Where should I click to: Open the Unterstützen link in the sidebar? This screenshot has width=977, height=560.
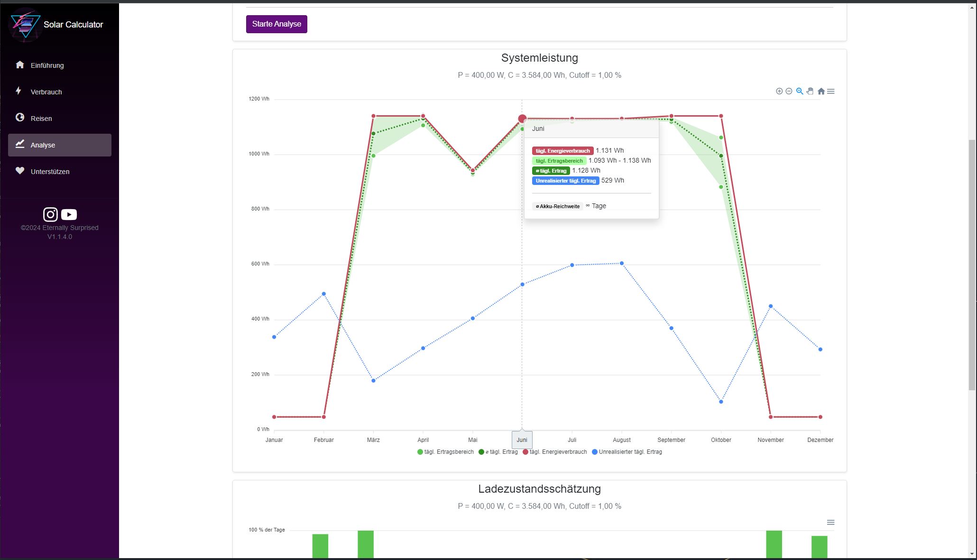click(50, 171)
